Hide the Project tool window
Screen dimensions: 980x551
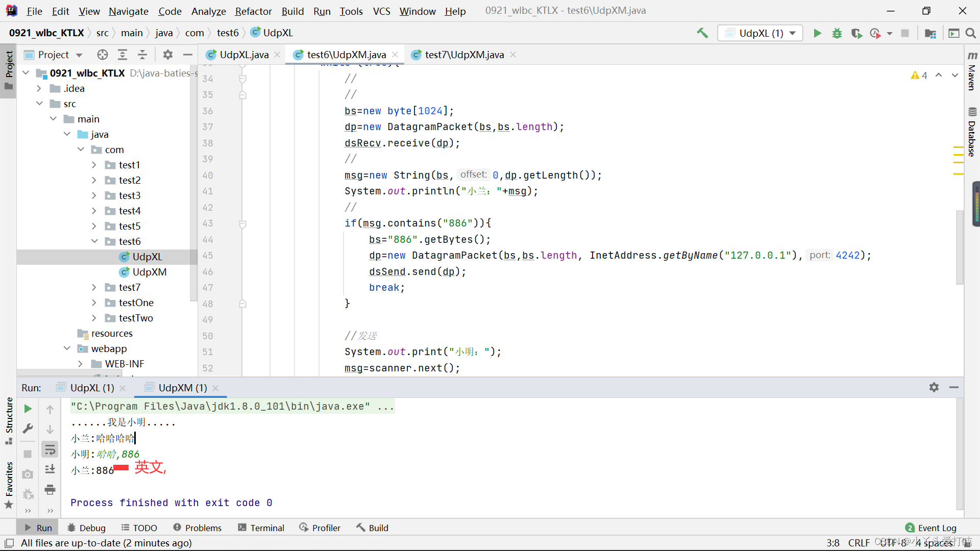[188, 55]
